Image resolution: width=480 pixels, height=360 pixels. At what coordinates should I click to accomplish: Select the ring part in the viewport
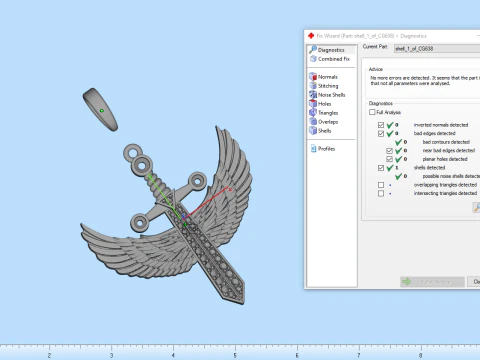[100, 110]
